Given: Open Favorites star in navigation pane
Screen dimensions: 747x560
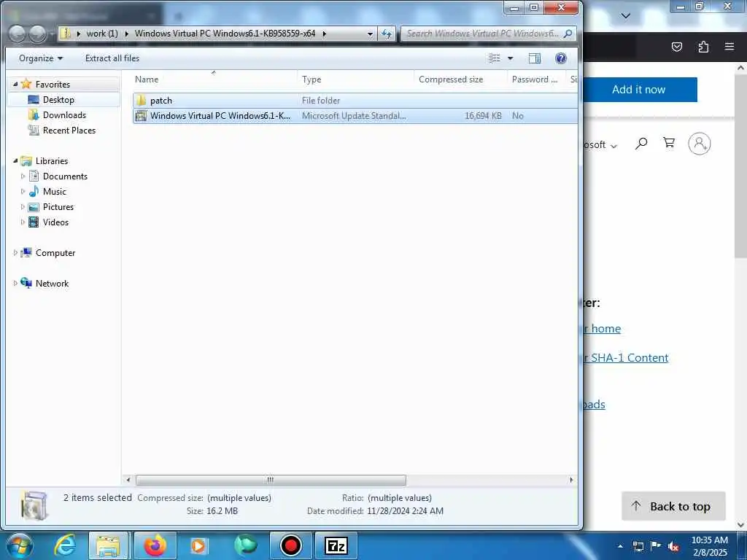Looking at the screenshot, I should coord(26,85).
